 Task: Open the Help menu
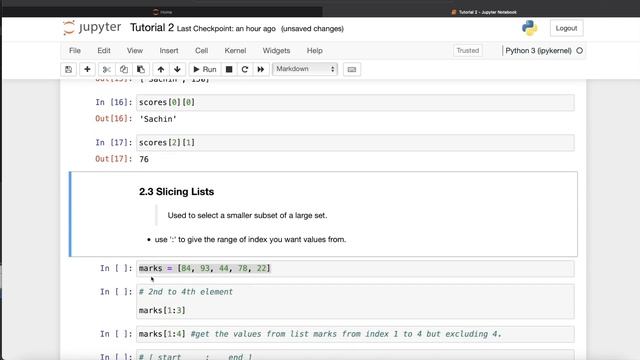(x=315, y=51)
